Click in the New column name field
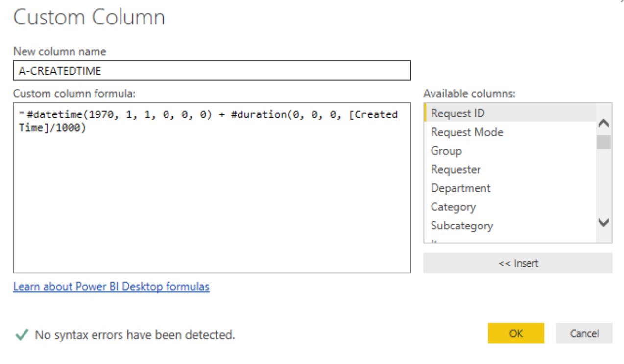Screen dimensions: 624x364 click(x=212, y=70)
